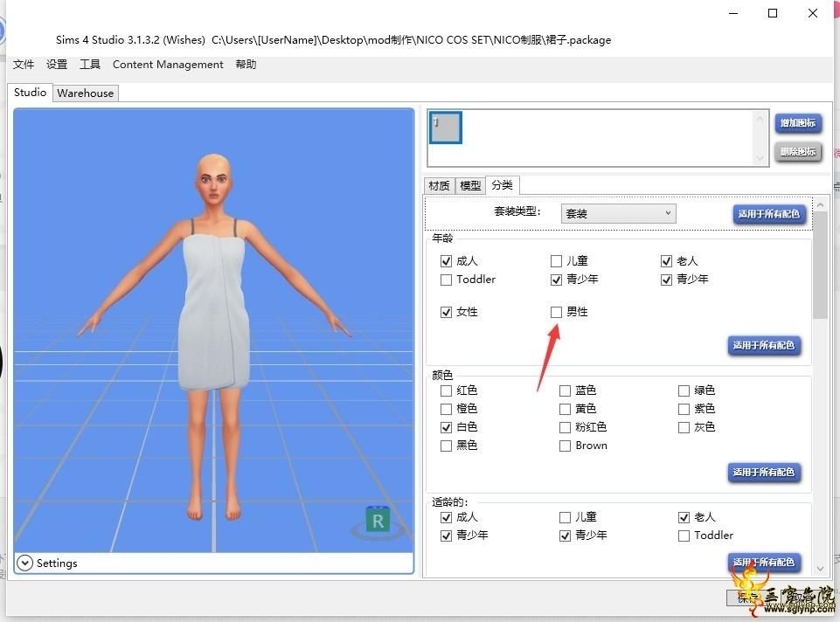The width and height of the screenshot is (840, 622).
Task: Check the 灰色 color tag
Action: [x=684, y=427]
